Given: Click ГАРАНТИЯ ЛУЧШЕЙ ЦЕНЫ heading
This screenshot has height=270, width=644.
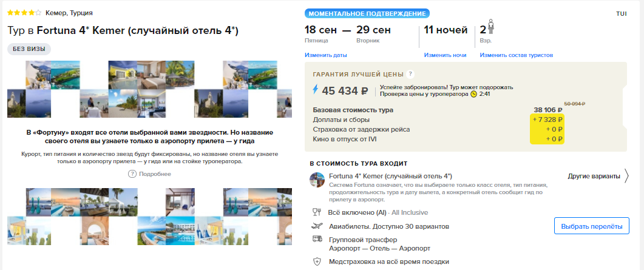Looking at the screenshot, I should [x=358, y=75].
